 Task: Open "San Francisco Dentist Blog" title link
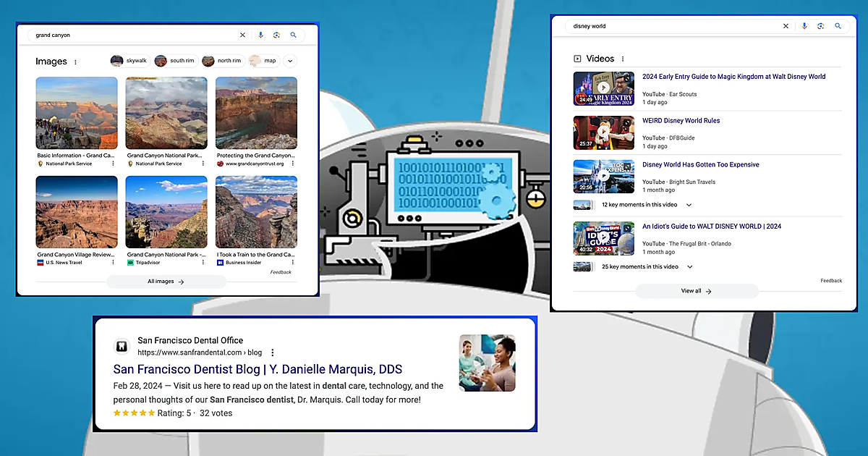tap(258, 370)
